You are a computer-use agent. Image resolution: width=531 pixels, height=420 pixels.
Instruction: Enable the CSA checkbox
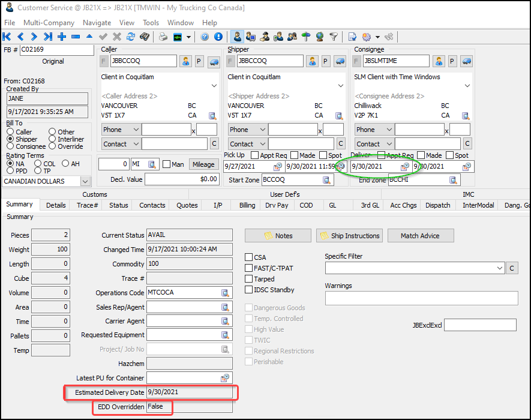[249, 257]
